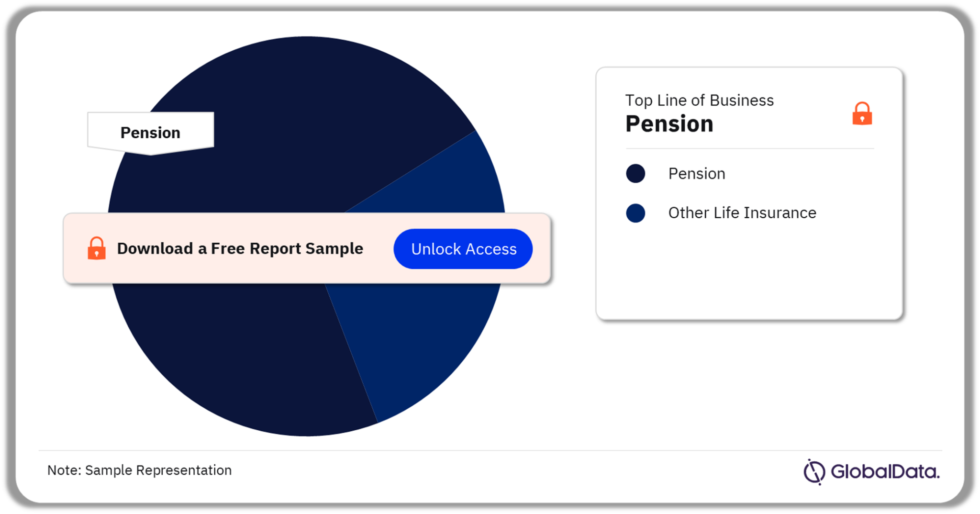Click the GlobalData logo icon

point(814,472)
